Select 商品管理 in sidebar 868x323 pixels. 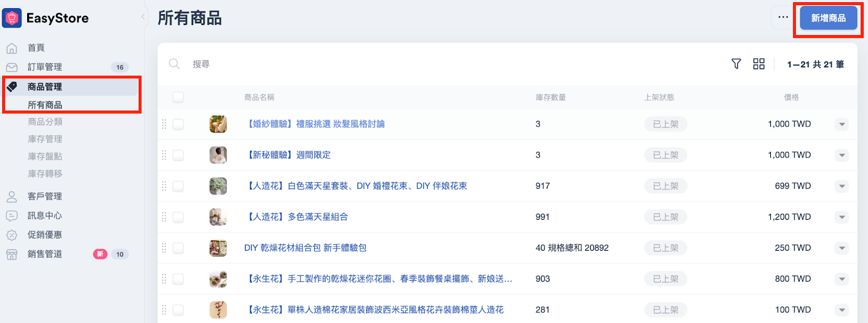click(x=45, y=87)
